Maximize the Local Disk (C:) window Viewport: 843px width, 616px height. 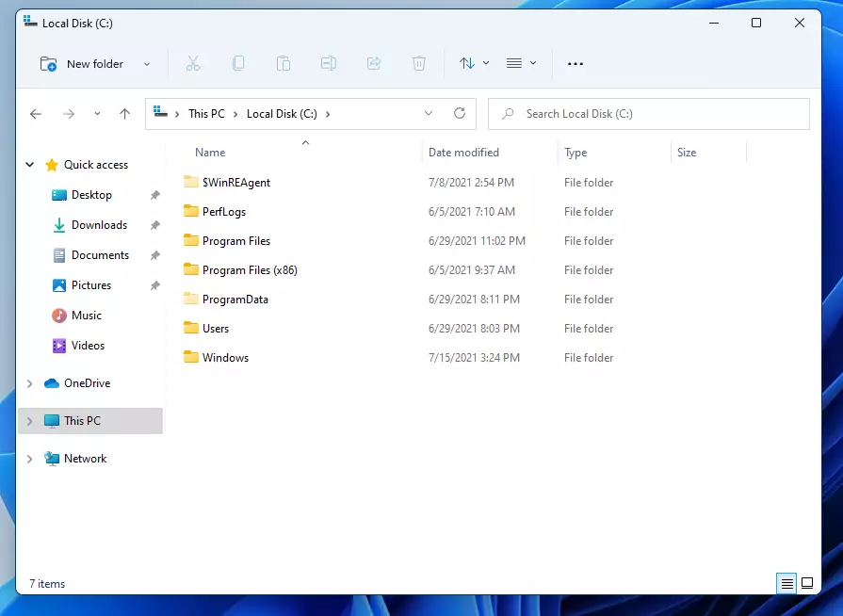756,23
